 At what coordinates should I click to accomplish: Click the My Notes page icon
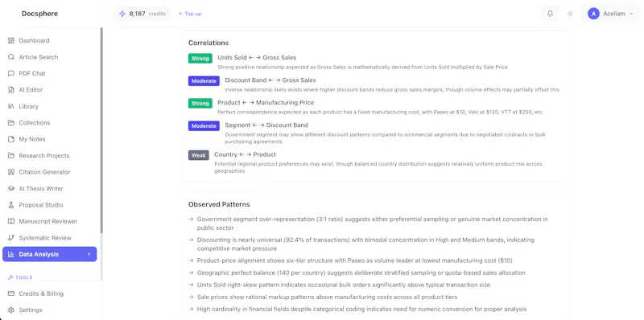[x=11, y=139]
